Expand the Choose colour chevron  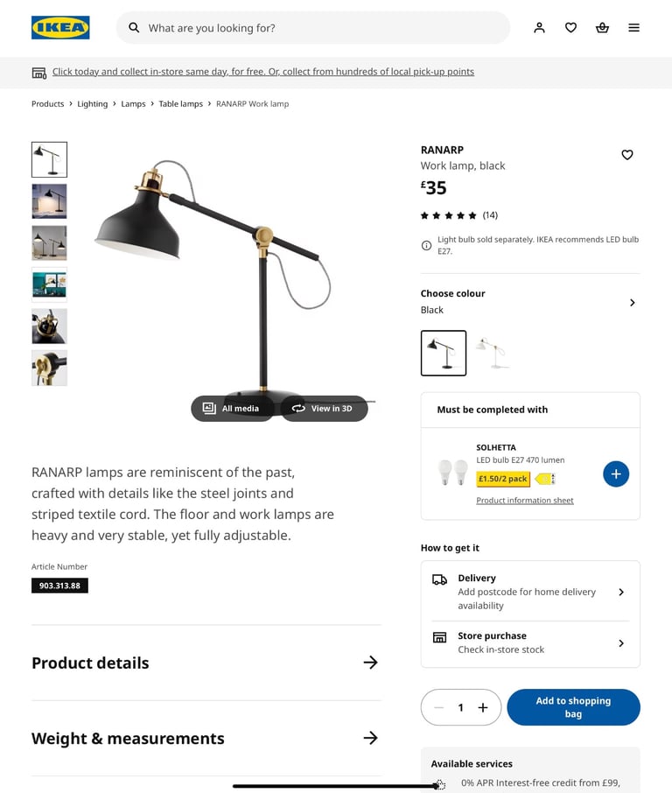[632, 303]
